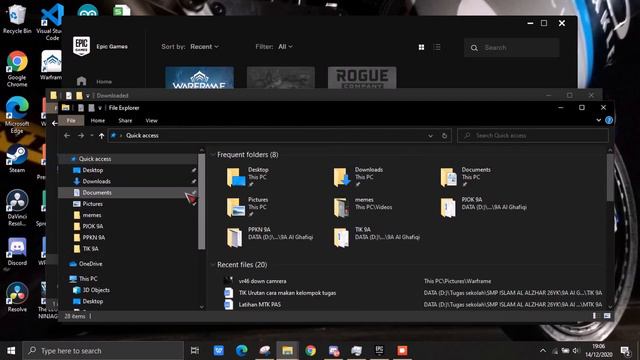Click Forward navigation arrow

pyautogui.click(x=81, y=136)
